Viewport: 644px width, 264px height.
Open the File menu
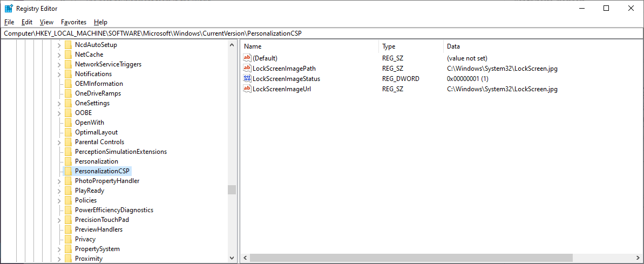(9, 22)
